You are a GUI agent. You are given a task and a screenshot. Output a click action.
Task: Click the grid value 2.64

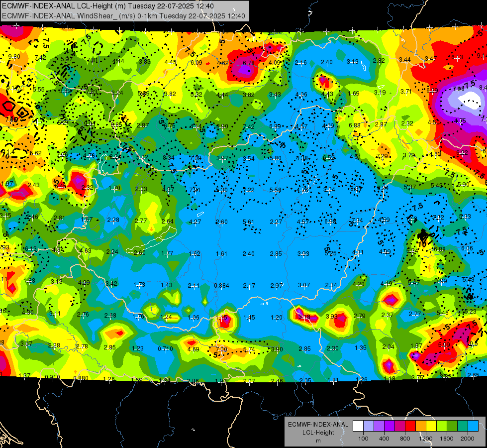168,222
